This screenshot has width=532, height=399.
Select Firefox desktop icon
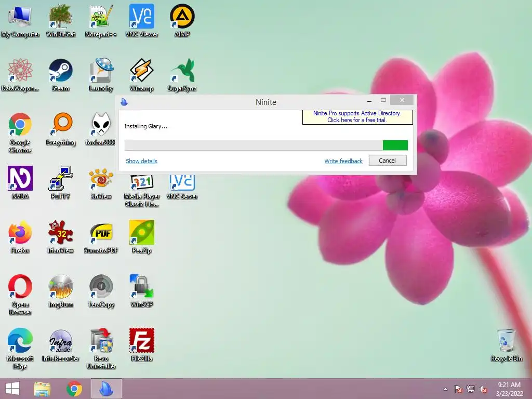click(20, 237)
